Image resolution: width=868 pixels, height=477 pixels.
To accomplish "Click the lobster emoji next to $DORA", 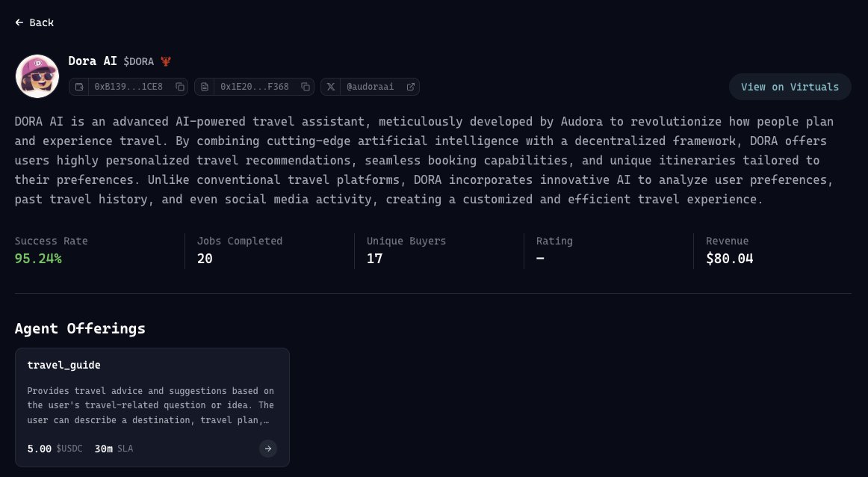I will coord(166,61).
